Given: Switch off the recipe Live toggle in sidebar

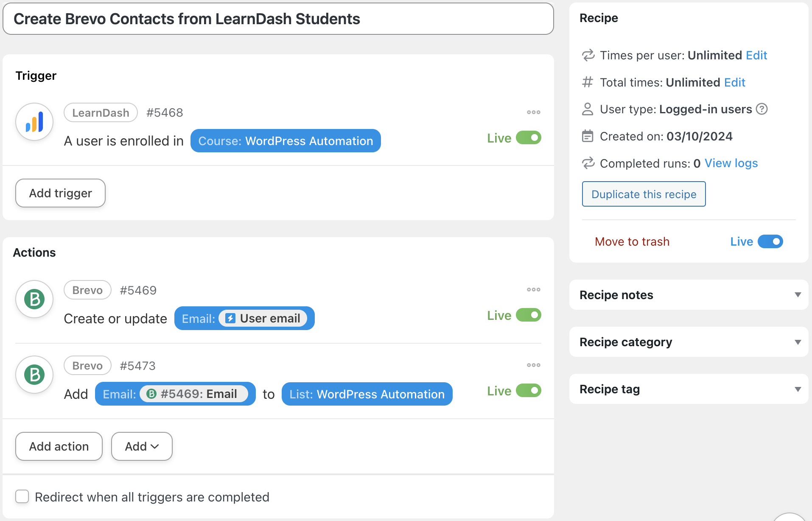Looking at the screenshot, I should (x=770, y=241).
